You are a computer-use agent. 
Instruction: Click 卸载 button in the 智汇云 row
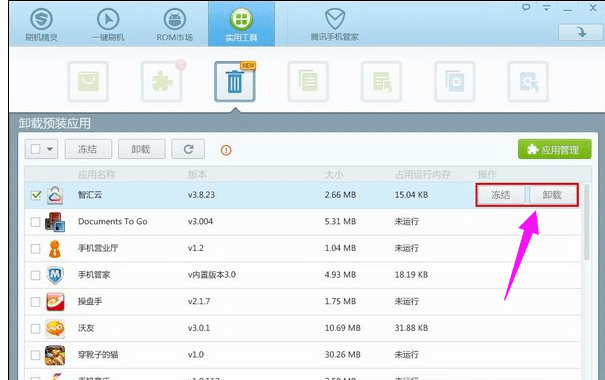[x=552, y=195]
